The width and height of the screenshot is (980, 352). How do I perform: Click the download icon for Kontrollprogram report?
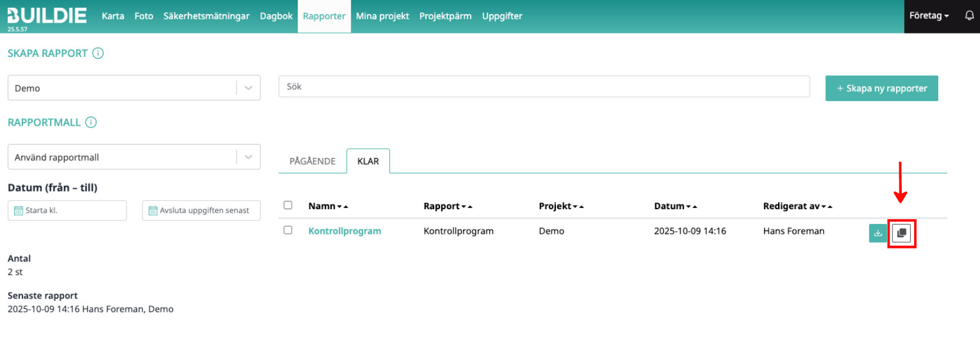[878, 233]
